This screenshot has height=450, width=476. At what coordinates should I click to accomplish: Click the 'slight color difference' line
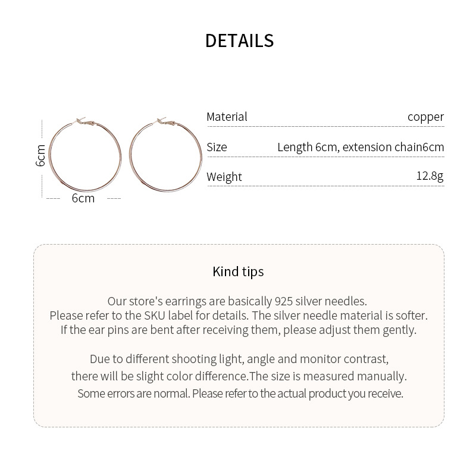tap(239, 376)
